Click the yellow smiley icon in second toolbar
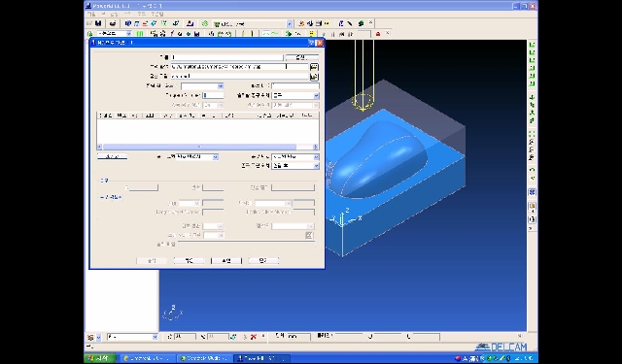Image resolution: width=622 pixels, height=364 pixels. (312, 34)
